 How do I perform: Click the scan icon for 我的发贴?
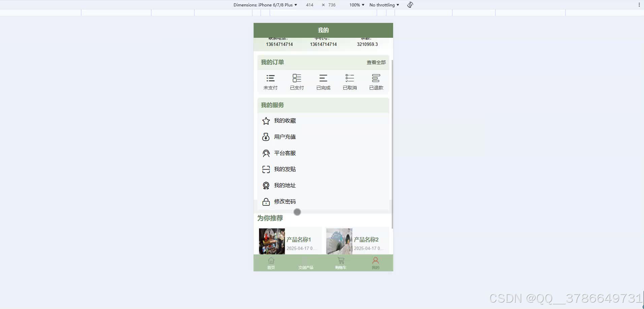pos(266,169)
